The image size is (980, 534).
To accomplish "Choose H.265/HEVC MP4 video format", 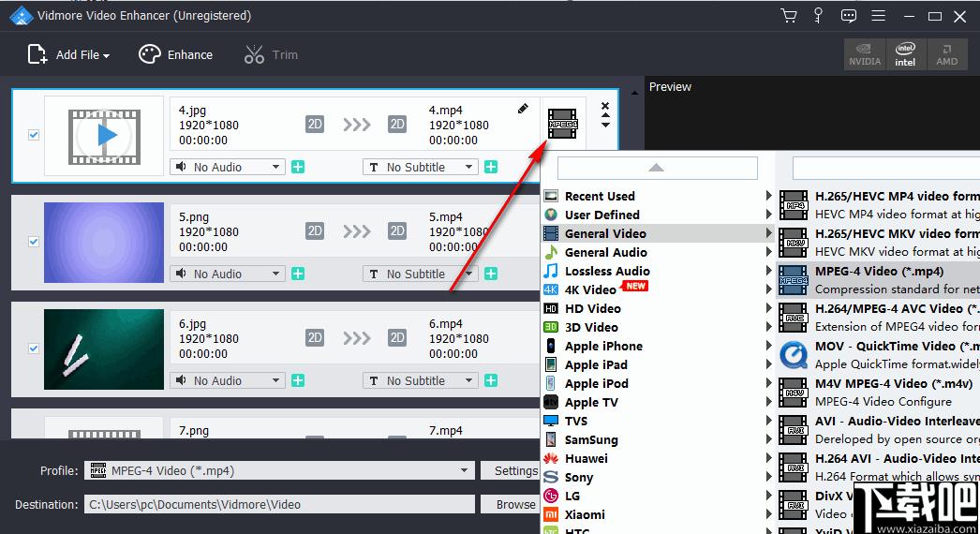I will click(878, 205).
